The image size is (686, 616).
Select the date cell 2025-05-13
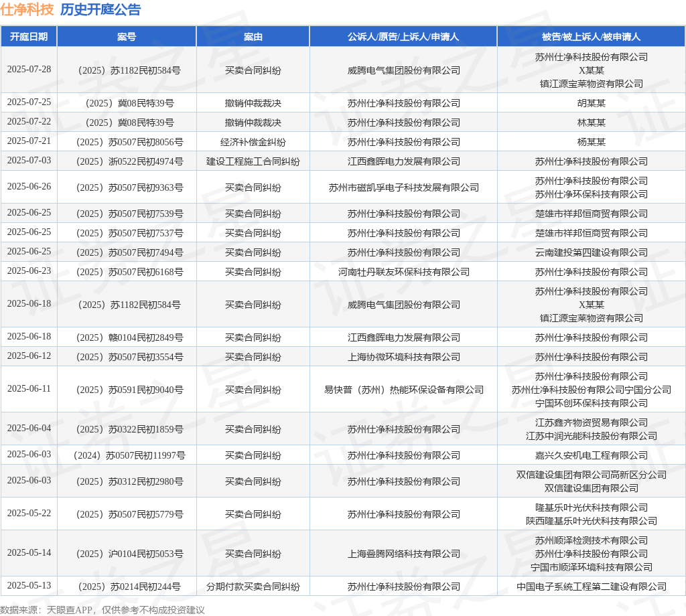coord(29,586)
